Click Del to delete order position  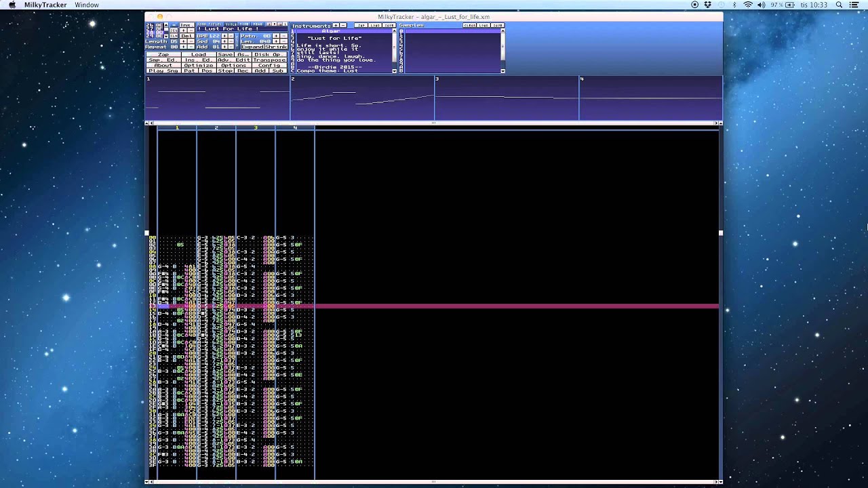click(186, 36)
